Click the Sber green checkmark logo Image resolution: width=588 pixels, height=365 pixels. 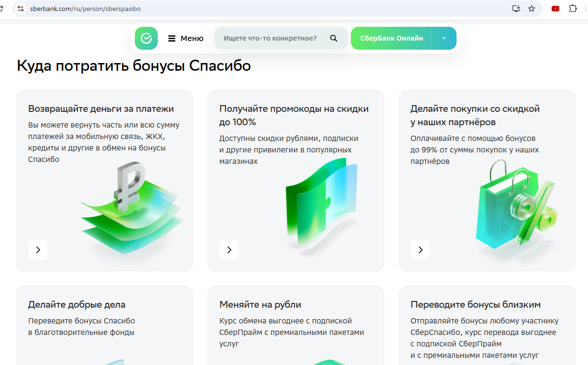pyautogui.click(x=146, y=38)
